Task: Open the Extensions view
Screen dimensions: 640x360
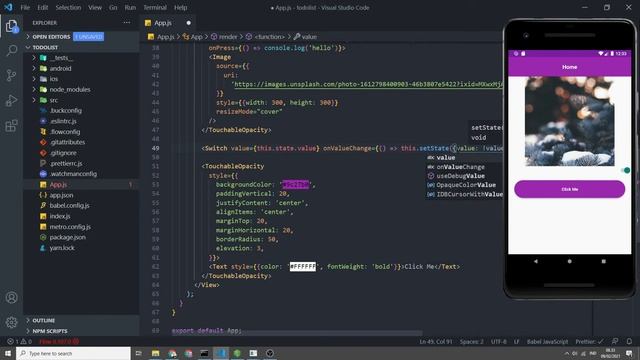Action: point(11,125)
